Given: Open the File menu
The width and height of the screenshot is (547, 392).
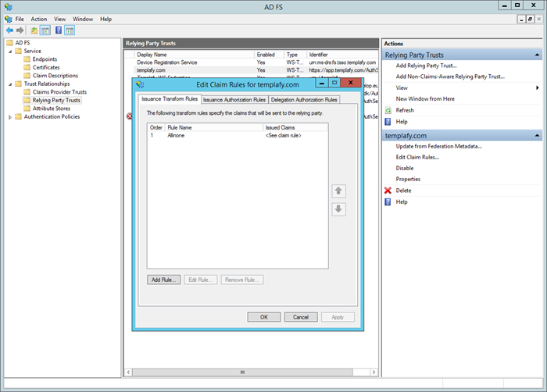Looking at the screenshot, I should [20, 19].
